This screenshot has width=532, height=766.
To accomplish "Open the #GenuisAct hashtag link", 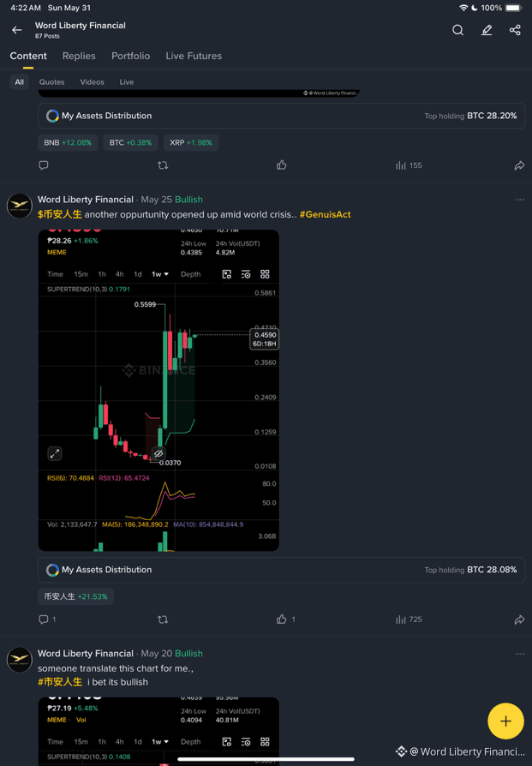I will (x=325, y=214).
